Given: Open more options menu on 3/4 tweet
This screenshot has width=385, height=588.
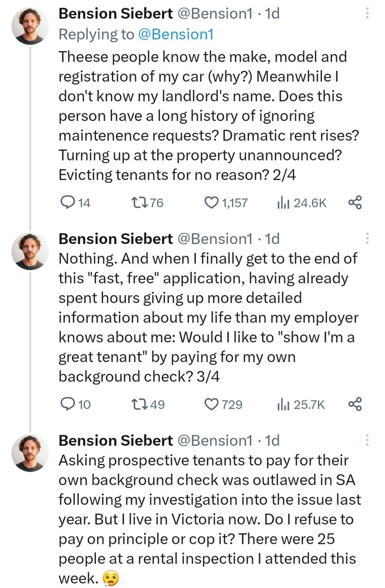Looking at the screenshot, I should pos(368,239).
